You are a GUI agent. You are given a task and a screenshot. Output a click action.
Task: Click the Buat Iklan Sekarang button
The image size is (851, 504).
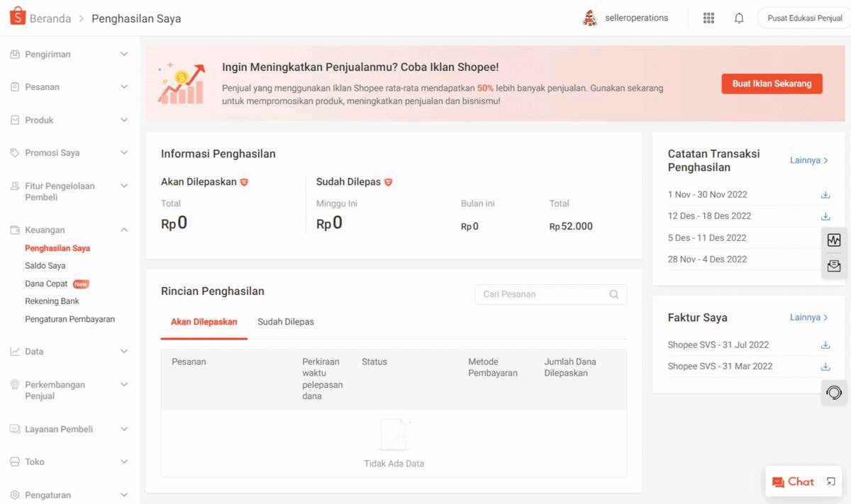click(x=772, y=84)
